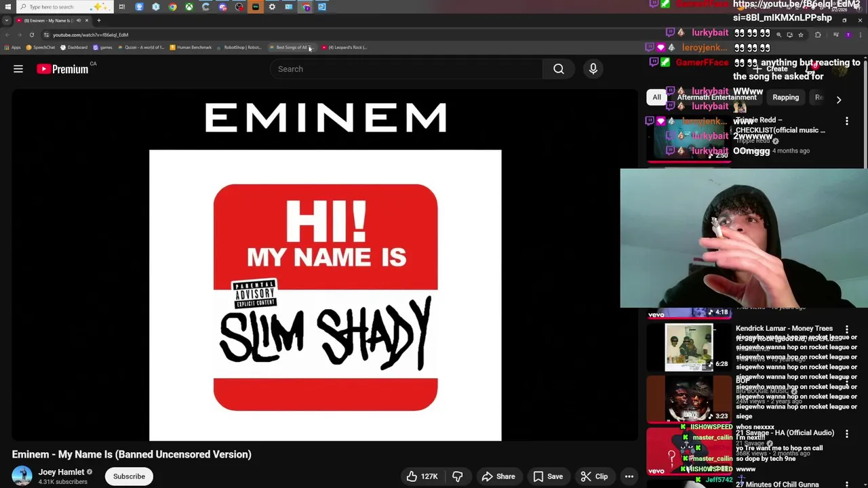The height and width of the screenshot is (488, 868).
Task: Dislike this video
Action: pos(458,476)
